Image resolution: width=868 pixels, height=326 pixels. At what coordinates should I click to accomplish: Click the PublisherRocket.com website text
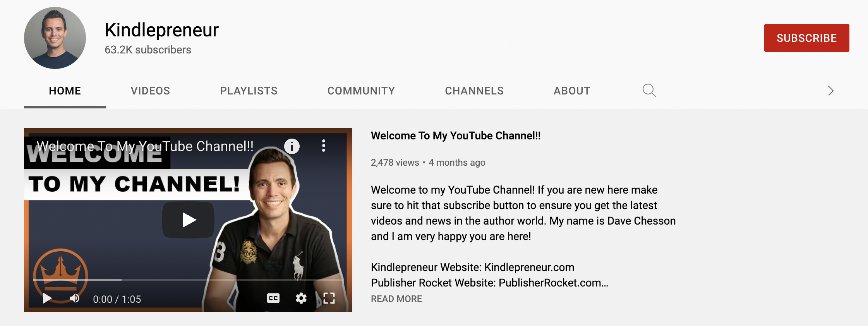tap(553, 283)
